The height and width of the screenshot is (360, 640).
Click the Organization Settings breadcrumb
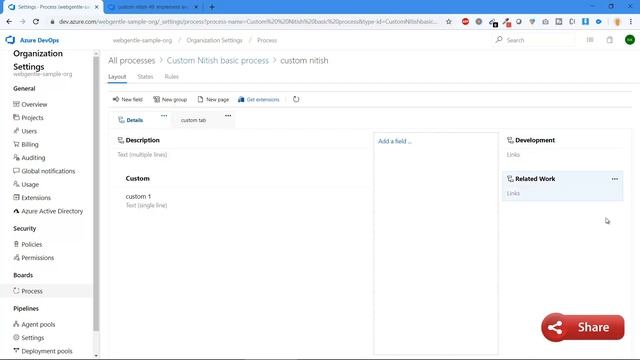click(x=214, y=40)
